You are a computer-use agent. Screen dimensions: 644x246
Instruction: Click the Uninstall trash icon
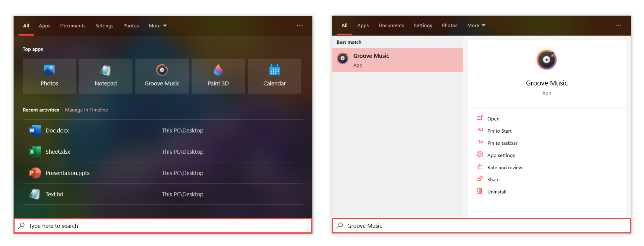point(480,191)
